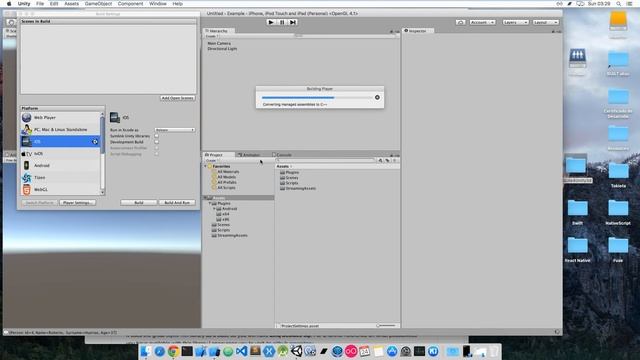The height and width of the screenshot is (360, 640).
Task: Open Android Studio from the Dock
Action: point(283,351)
